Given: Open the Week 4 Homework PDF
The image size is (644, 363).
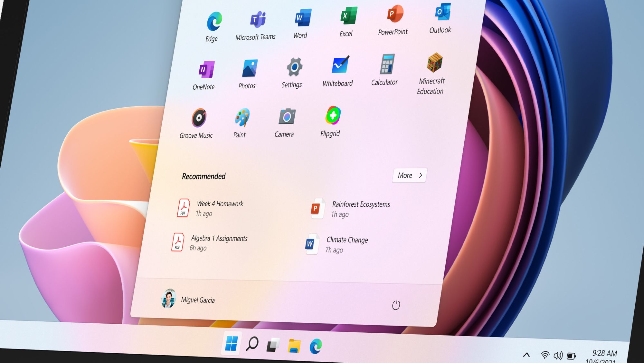Looking at the screenshot, I should tap(211, 208).
